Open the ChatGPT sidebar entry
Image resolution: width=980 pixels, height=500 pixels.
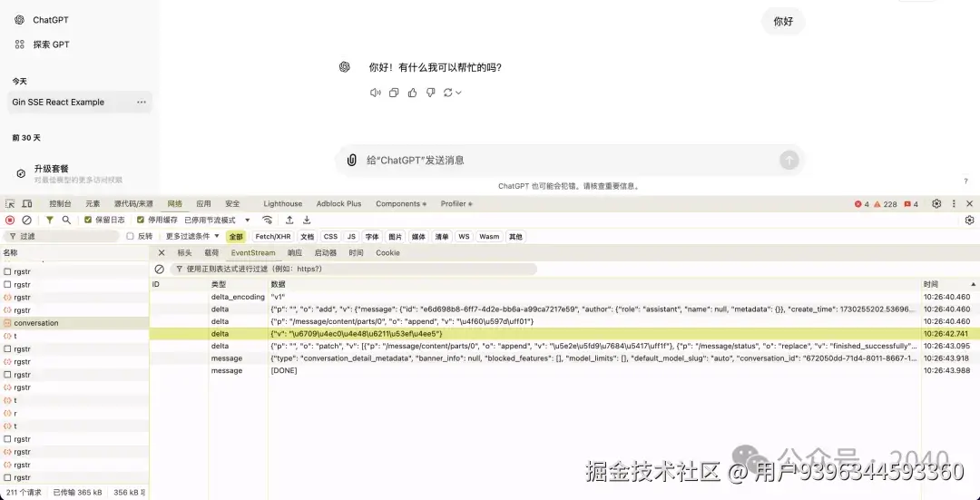coord(42,20)
